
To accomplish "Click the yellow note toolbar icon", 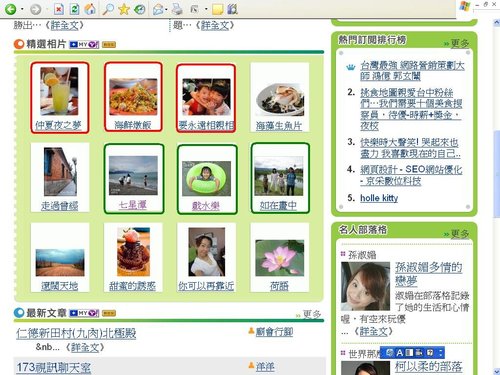I will click(217, 9).
